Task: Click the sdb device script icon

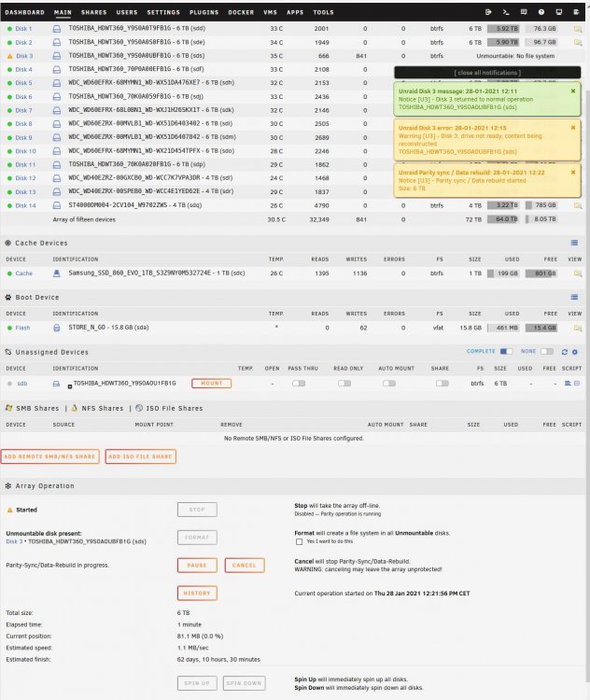Action: 568,384
